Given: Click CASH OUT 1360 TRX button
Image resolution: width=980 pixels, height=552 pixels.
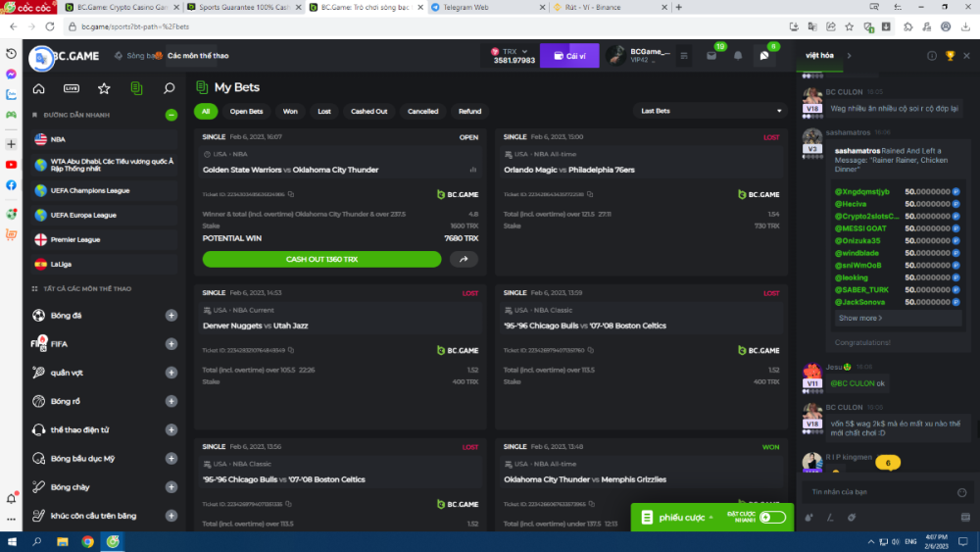Looking at the screenshot, I should [x=321, y=260].
